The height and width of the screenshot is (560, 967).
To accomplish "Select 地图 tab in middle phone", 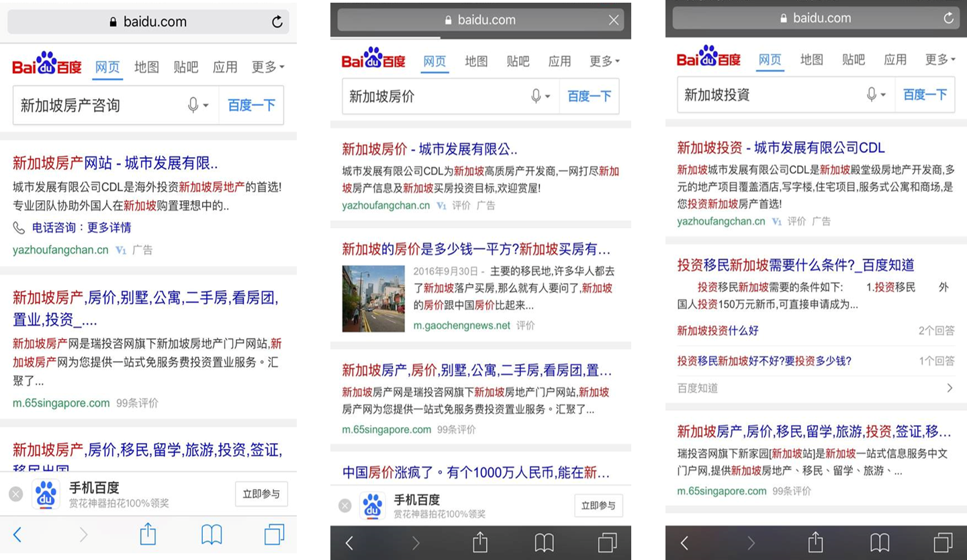I will (476, 62).
